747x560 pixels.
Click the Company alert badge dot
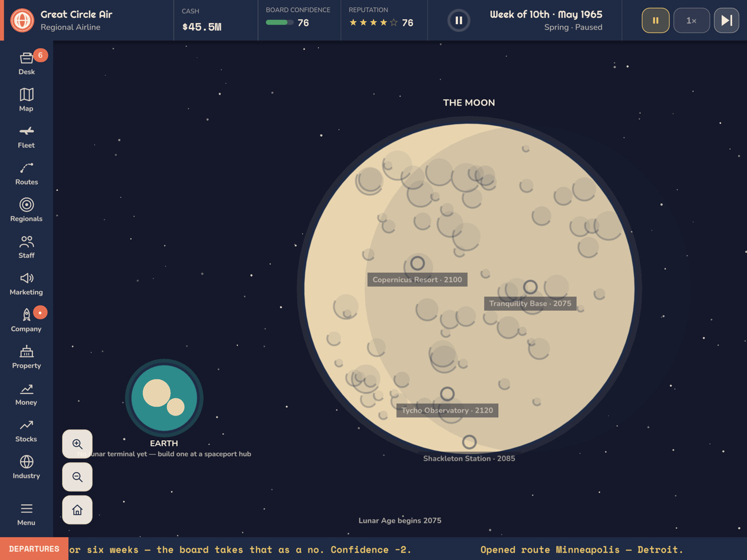[40, 312]
